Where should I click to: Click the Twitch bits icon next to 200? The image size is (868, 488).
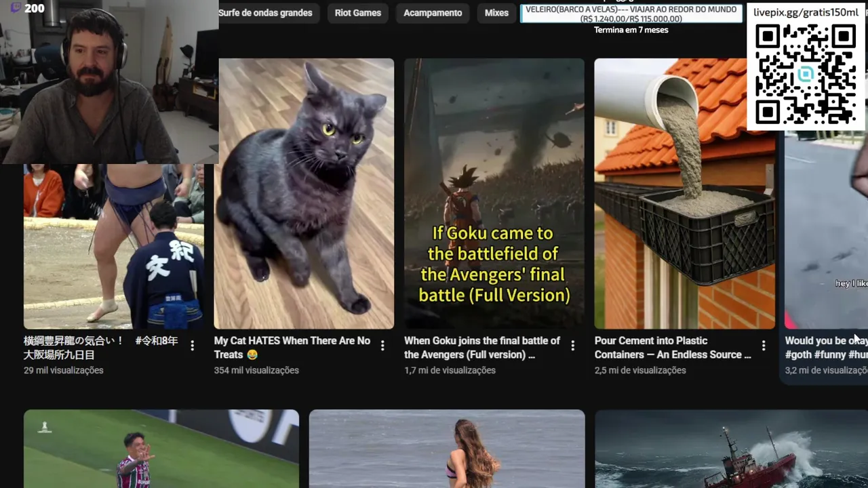(x=16, y=8)
